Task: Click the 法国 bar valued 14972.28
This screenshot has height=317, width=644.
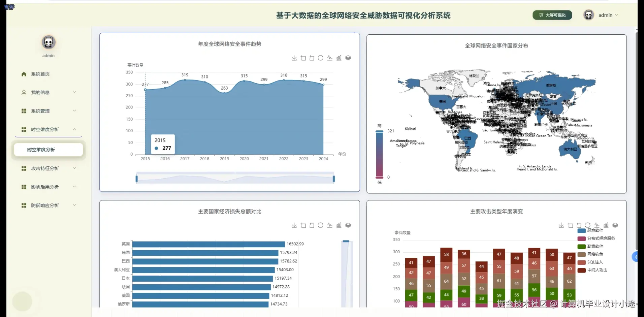Action: tap(201, 287)
